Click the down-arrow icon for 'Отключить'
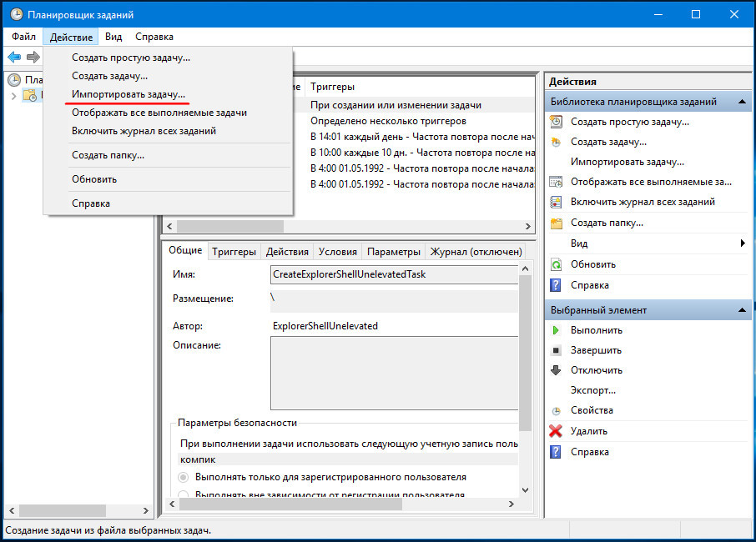756x542 pixels. pos(556,370)
